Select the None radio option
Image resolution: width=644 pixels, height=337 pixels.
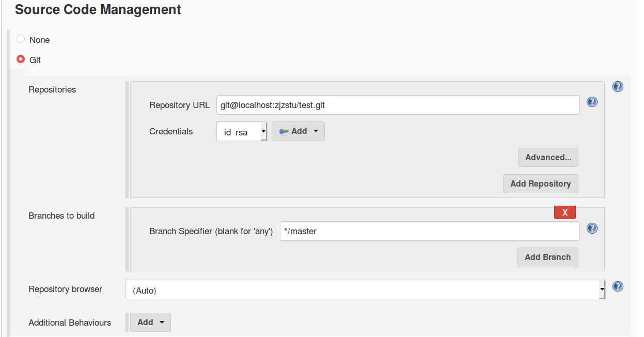21,39
